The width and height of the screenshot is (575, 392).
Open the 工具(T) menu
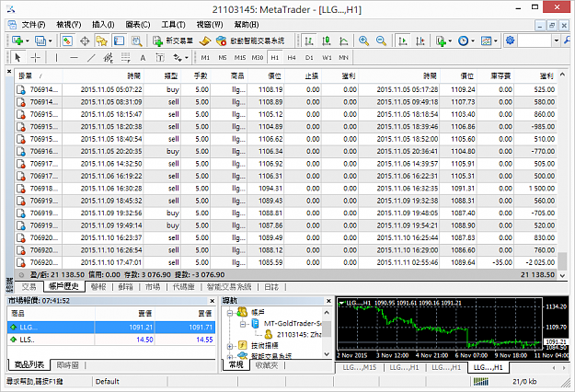pyautogui.click(x=174, y=25)
